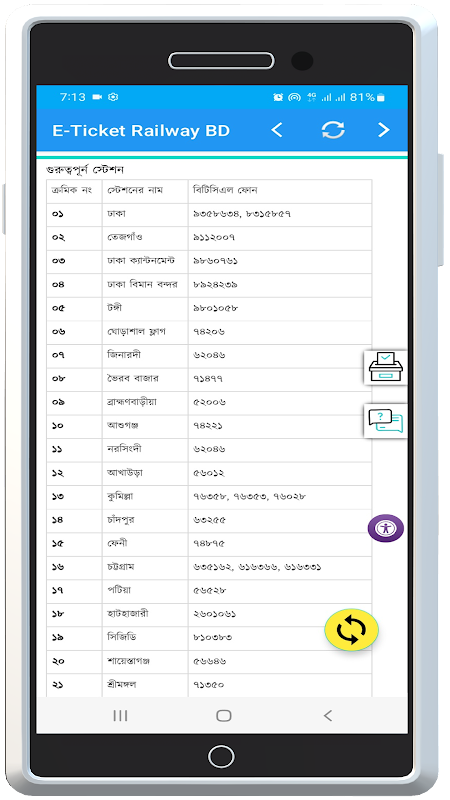Image resolution: width=450 pixels, height=800 pixels.
Task: Tap the E-Ticket Railway BD title
Action: click(141, 131)
